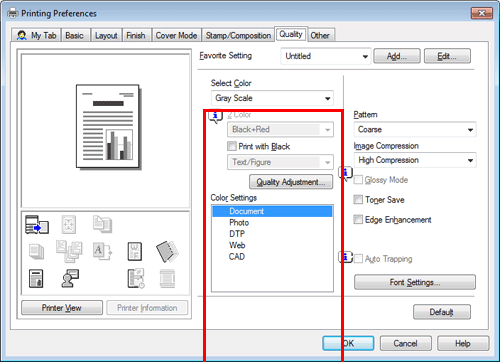
Task: Turn on the Toner Save checkbox
Action: (x=358, y=200)
